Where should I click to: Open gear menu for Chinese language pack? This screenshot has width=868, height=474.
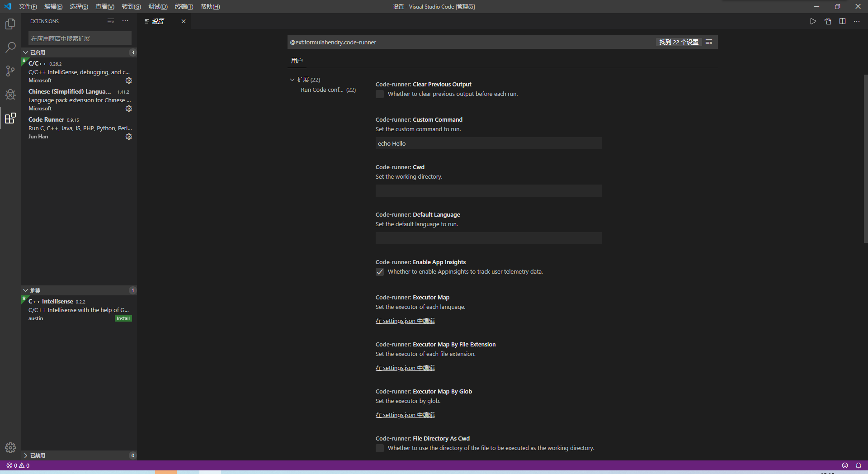point(129,109)
